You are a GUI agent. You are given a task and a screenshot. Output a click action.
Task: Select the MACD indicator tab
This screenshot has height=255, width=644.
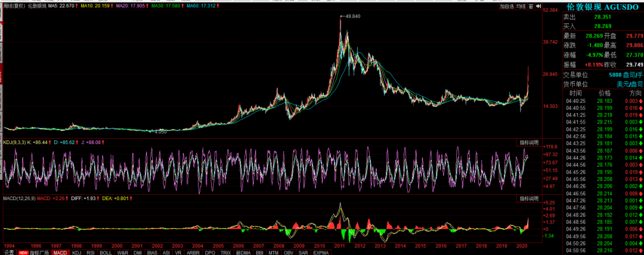tap(60, 252)
